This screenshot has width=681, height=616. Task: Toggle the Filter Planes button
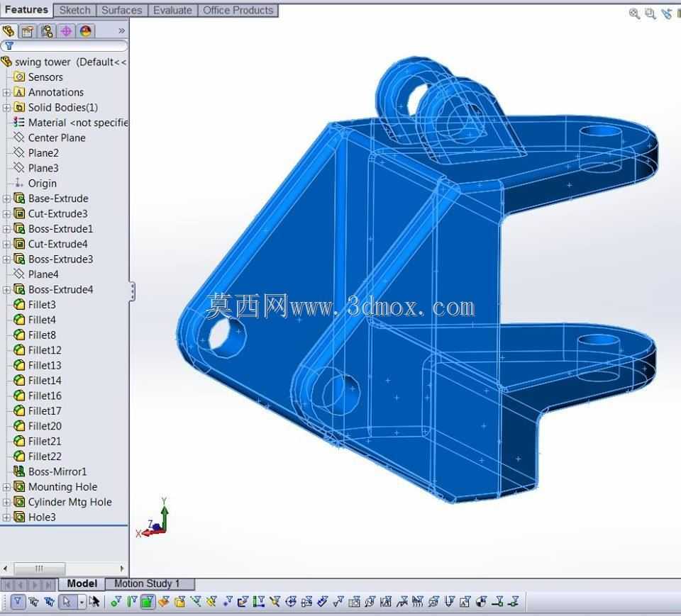tap(212, 602)
